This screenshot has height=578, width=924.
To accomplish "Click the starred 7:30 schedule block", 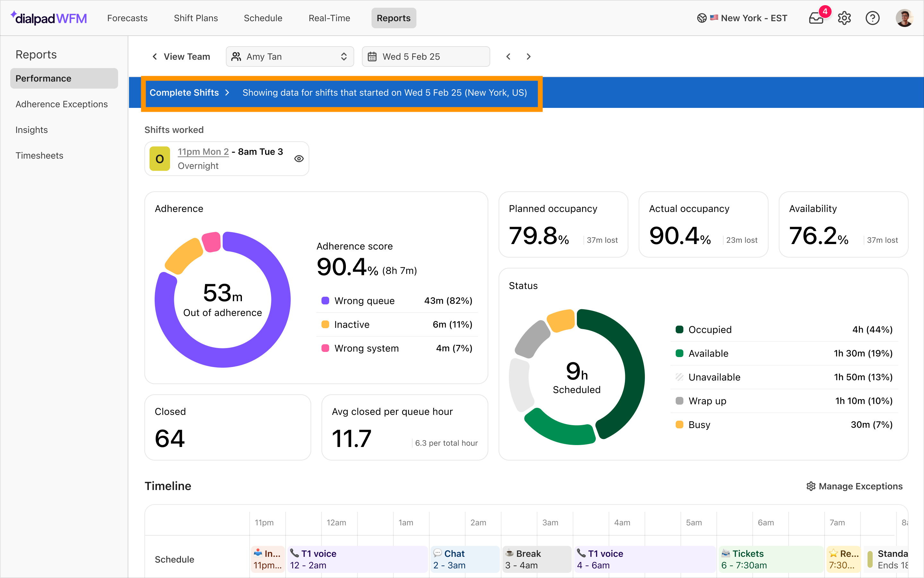I will [843, 559].
